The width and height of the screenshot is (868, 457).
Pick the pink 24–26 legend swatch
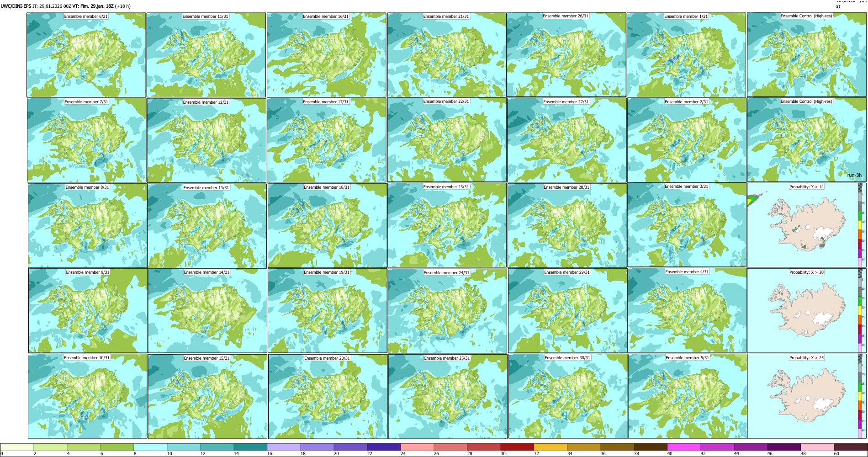click(417, 447)
